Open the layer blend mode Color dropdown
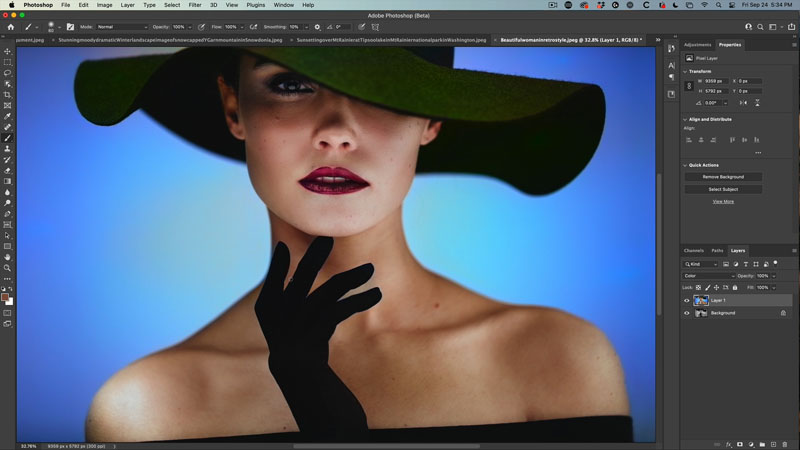The width and height of the screenshot is (800, 450). (708, 276)
